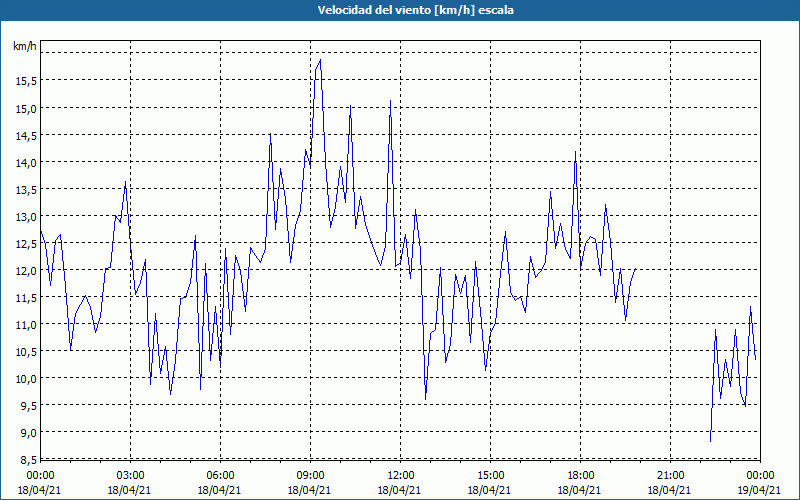Click the 21:00 time axis label
This screenshot has height=500, width=800.
coord(670,476)
